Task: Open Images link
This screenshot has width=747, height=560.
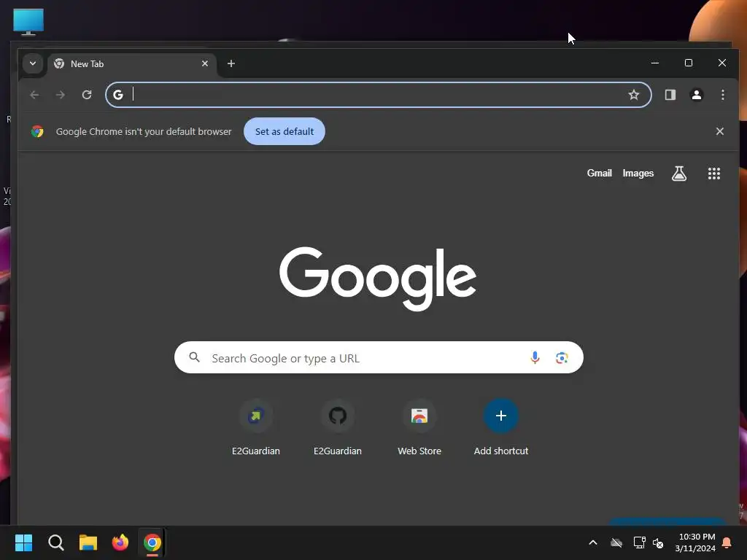Action: (x=638, y=174)
